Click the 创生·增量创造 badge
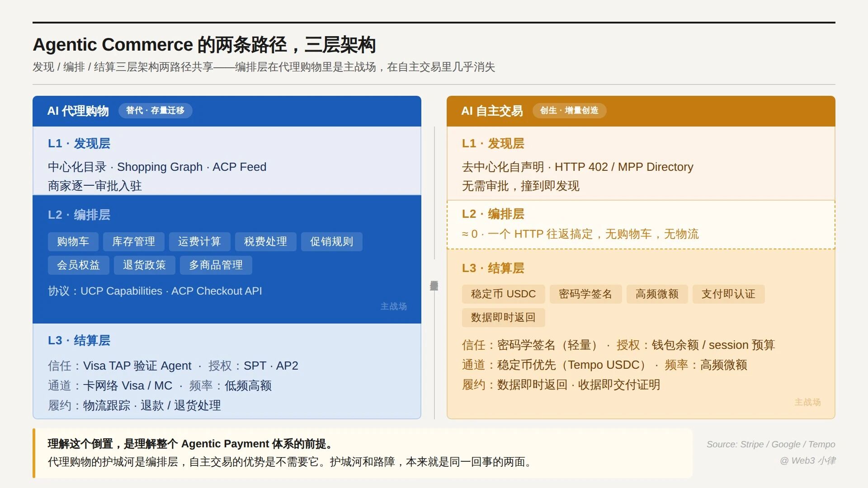 tap(569, 111)
